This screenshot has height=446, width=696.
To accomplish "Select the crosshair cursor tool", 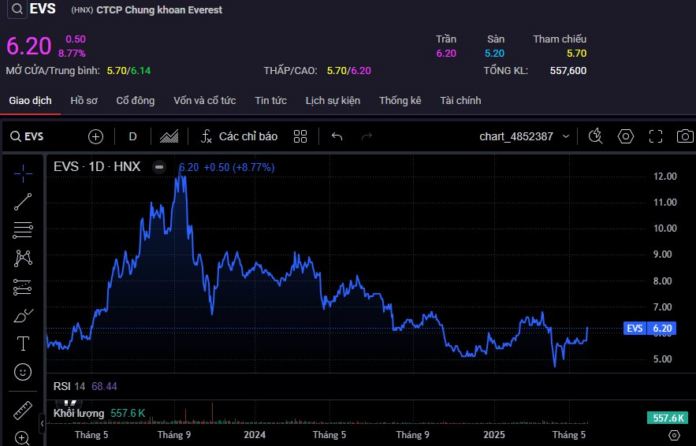I will [23, 173].
